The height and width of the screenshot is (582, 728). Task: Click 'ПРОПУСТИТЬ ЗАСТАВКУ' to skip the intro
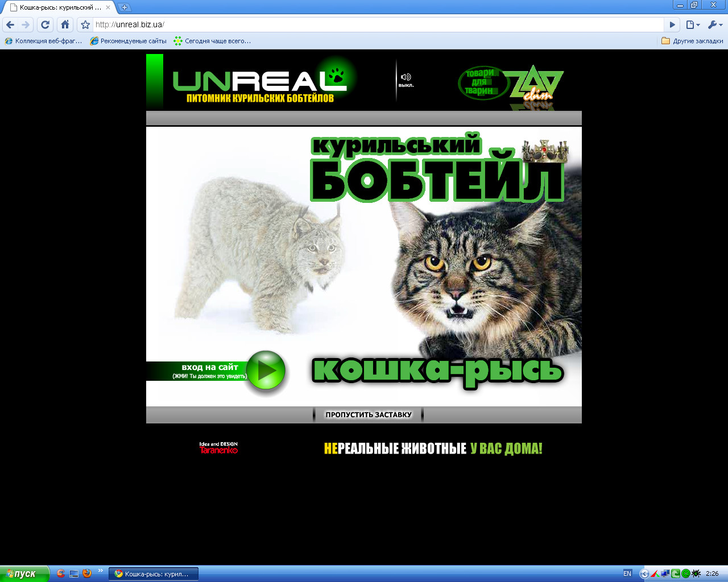pos(367,415)
